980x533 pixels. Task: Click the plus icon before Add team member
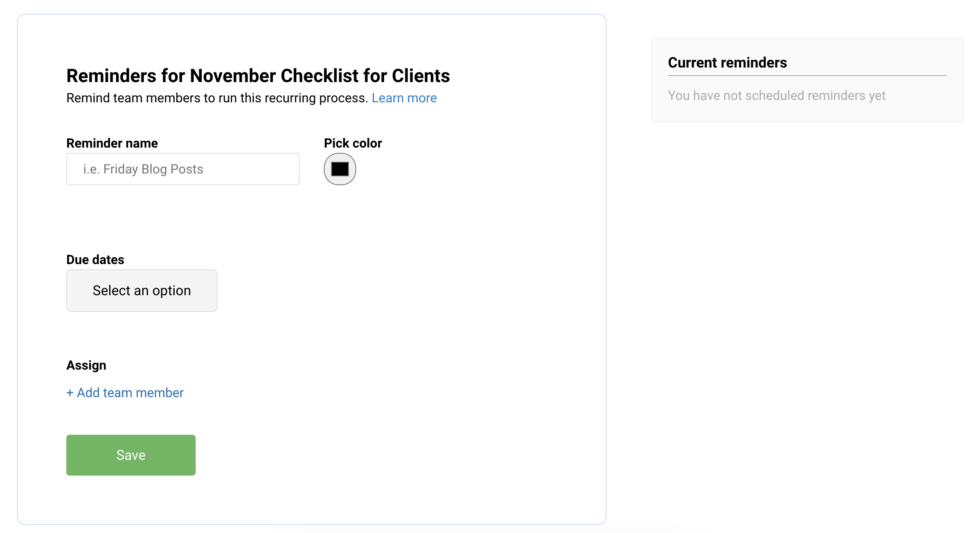tap(70, 393)
